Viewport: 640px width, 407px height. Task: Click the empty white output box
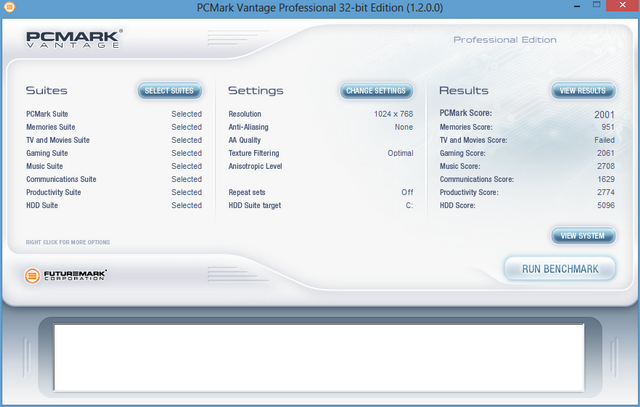pos(319,358)
